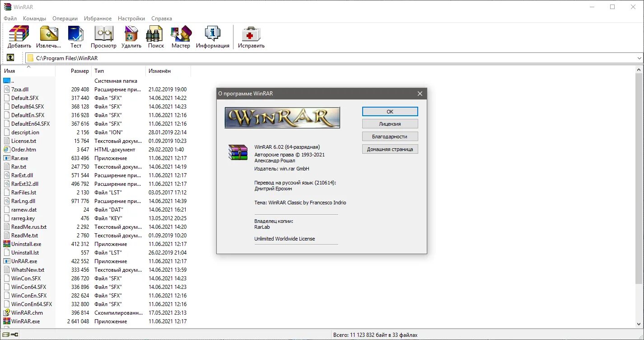Screen dimensions: 644x340
Task: Go up one folder with arrow icon
Action: (x=10, y=58)
